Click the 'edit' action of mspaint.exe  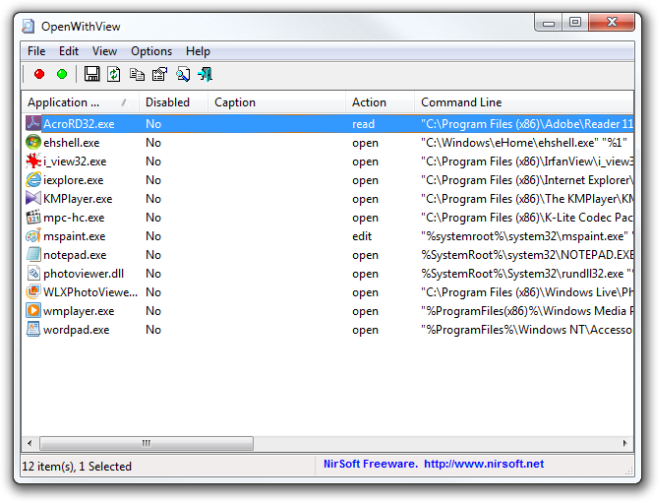tap(362, 236)
